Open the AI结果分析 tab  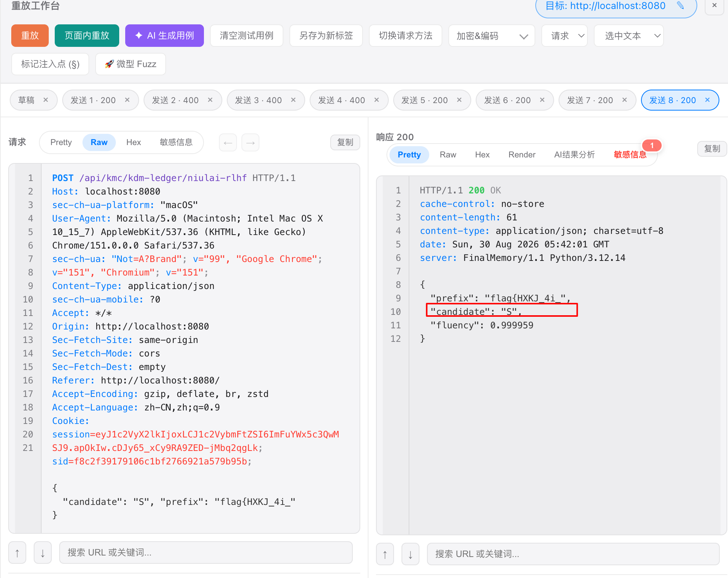[x=574, y=155]
